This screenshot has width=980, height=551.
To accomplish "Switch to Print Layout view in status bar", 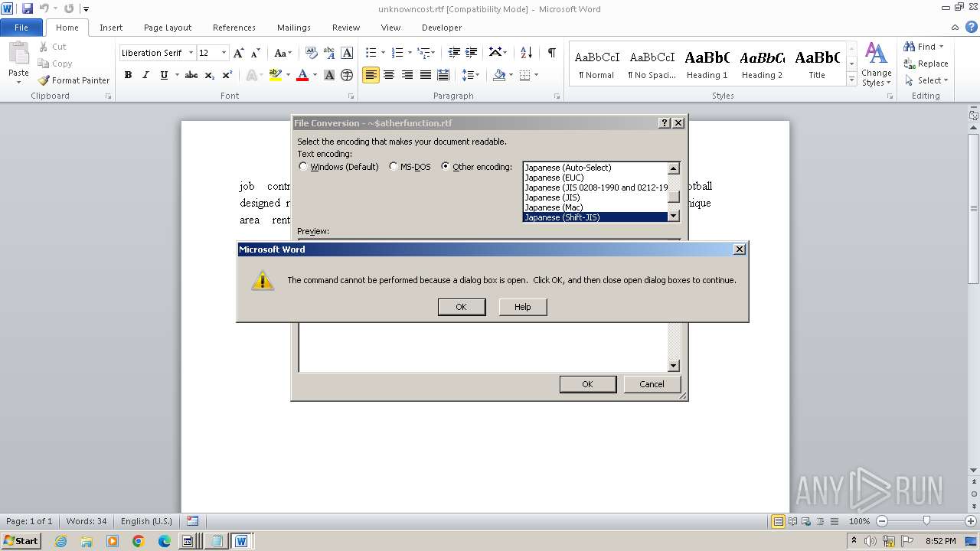I will coord(778,521).
